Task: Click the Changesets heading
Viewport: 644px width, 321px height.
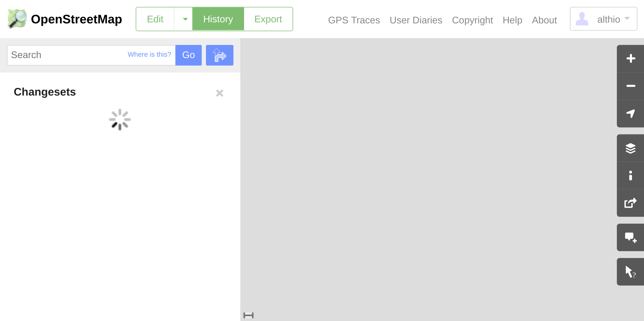Action: 45,92
